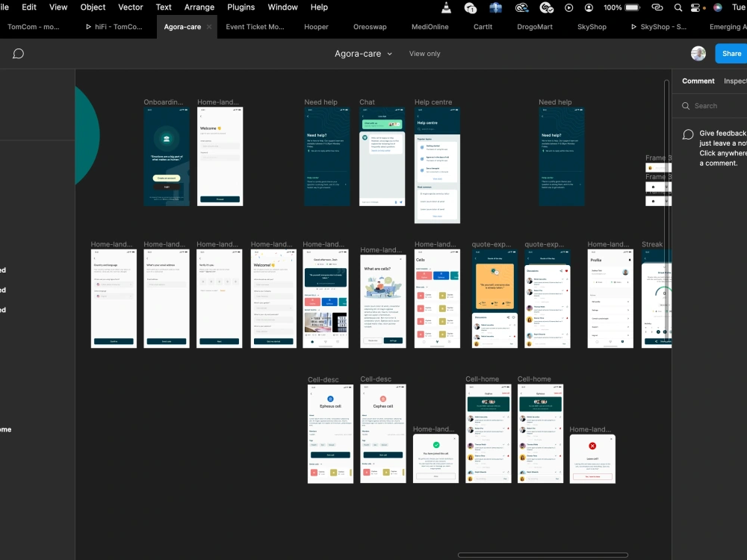This screenshot has height=560, width=747.
Task: Click the battery icon in menu bar
Action: 633,7
